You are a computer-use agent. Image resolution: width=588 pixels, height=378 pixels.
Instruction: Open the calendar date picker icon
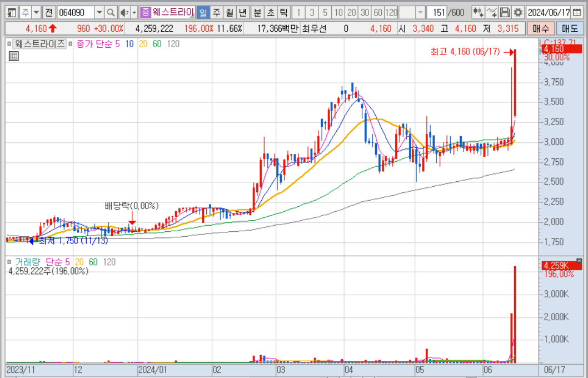[577, 12]
